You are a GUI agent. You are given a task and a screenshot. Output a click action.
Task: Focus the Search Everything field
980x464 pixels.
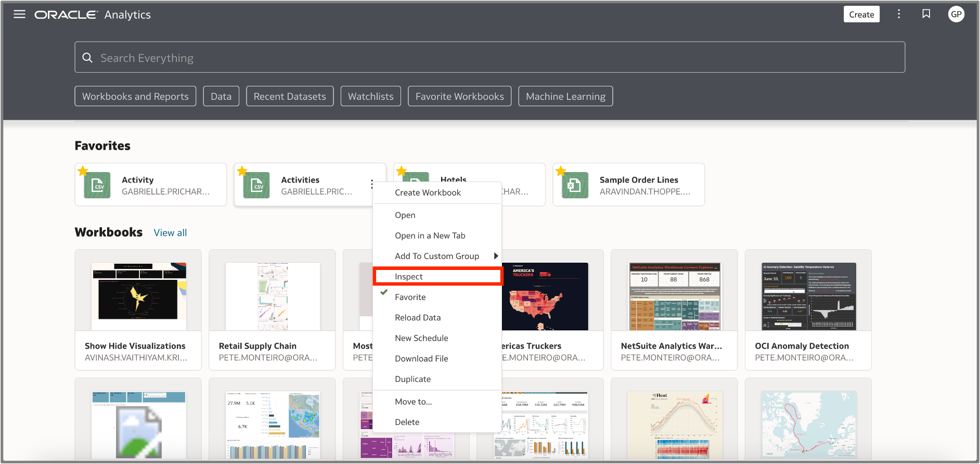coord(489,57)
